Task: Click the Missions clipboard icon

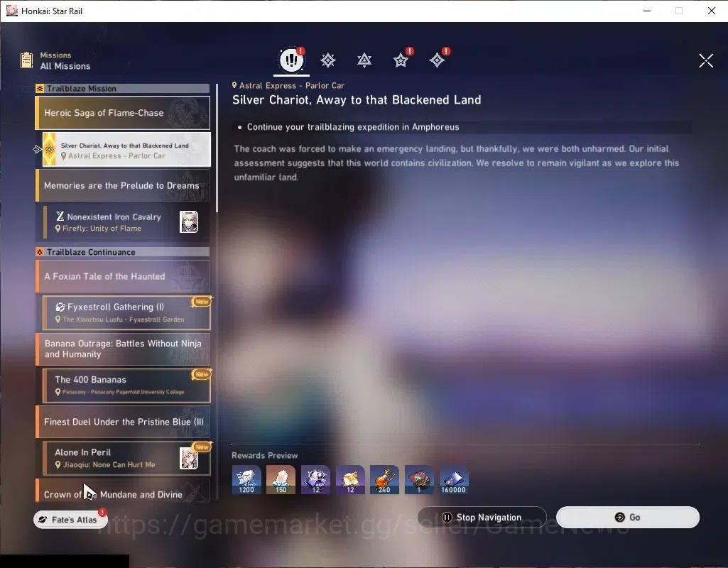Action: click(x=26, y=60)
